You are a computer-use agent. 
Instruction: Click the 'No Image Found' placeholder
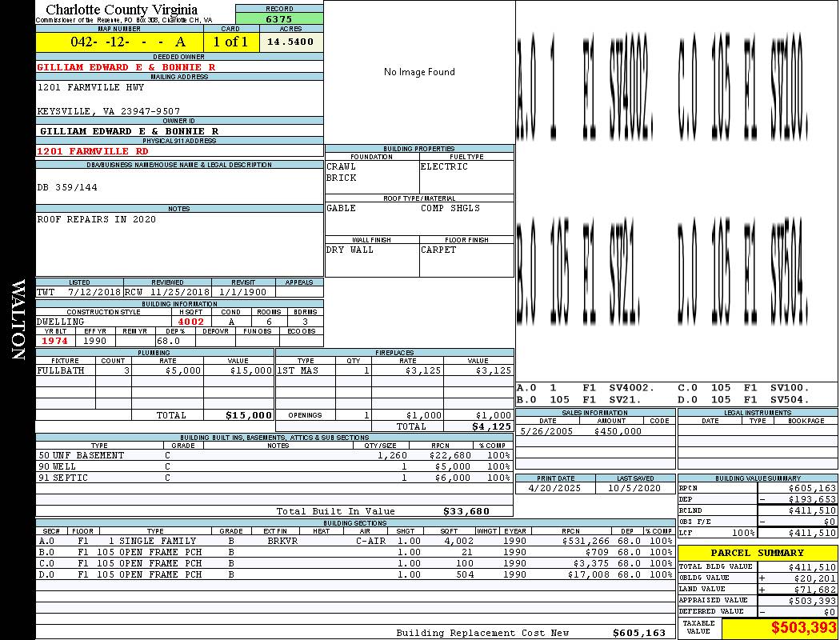(419, 72)
